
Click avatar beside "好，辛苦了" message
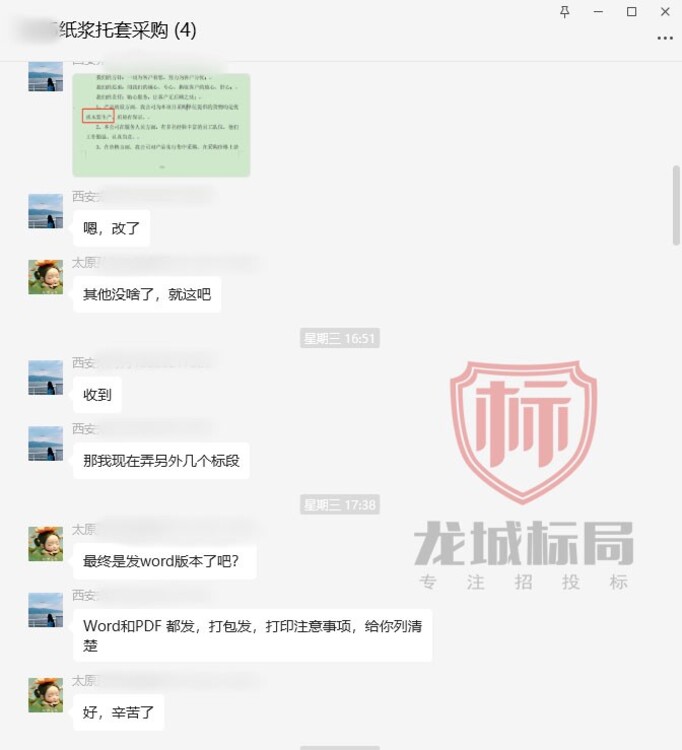pyautogui.click(x=45, y=695)
